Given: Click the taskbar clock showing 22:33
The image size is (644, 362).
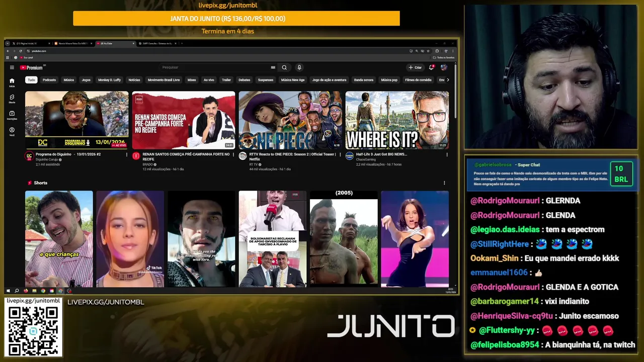Looking at the screenshot, I should pyautogui.click(x=450, y=291).
